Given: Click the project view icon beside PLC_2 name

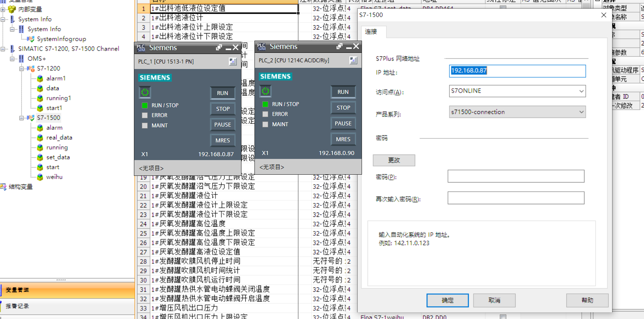Looking at the screenshot, I should click(x=353, y=60).
